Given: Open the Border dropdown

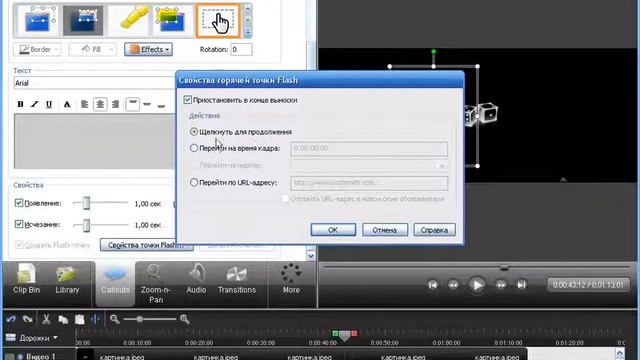Looking at the screenshot, I should point(38,49).
